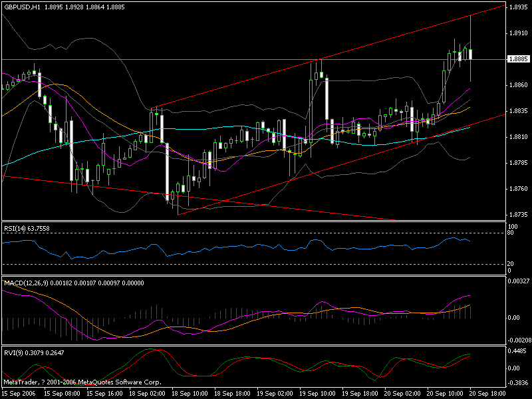
Task: Click the 1.8785 price axis label
Action: (x=519, y=163)
